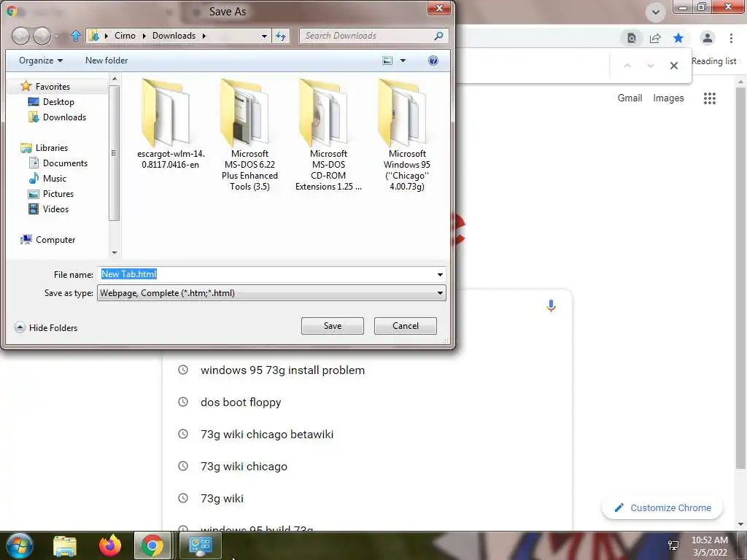Open Windows Explorer from taskbar
The image size is (747, 560).
point(65,545)
